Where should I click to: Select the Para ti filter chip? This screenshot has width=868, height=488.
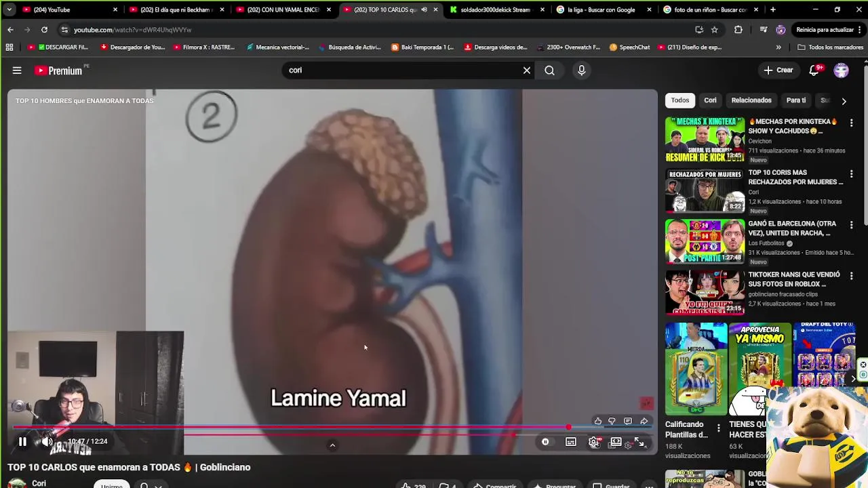[x=796, y=100]
